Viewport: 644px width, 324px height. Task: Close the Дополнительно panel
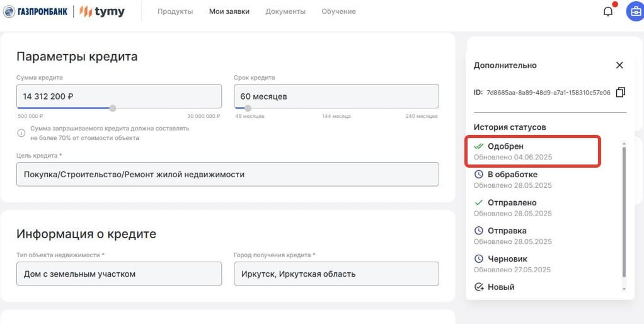pyautogui.click(x=619, y=65)
